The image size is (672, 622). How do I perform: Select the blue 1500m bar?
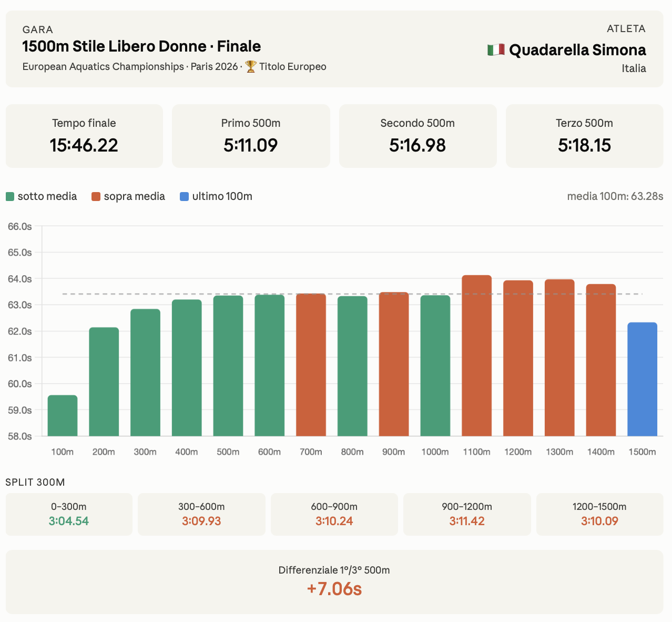click(x=643, y=379)
